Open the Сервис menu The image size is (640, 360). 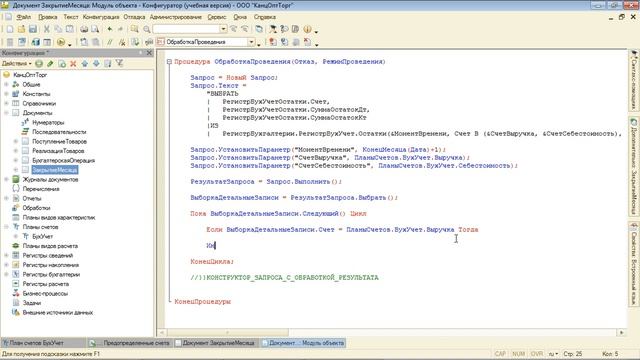tap(217, 17)
